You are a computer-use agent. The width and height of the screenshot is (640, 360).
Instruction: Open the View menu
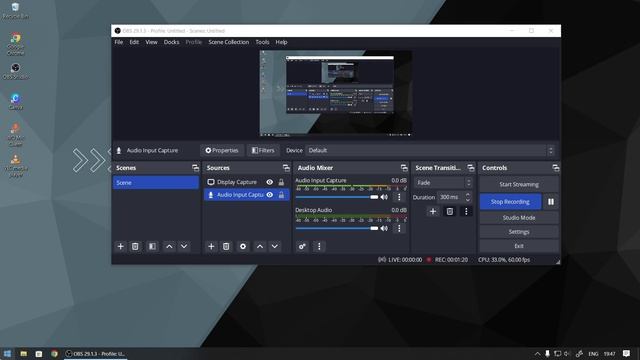tap(151, 42)
